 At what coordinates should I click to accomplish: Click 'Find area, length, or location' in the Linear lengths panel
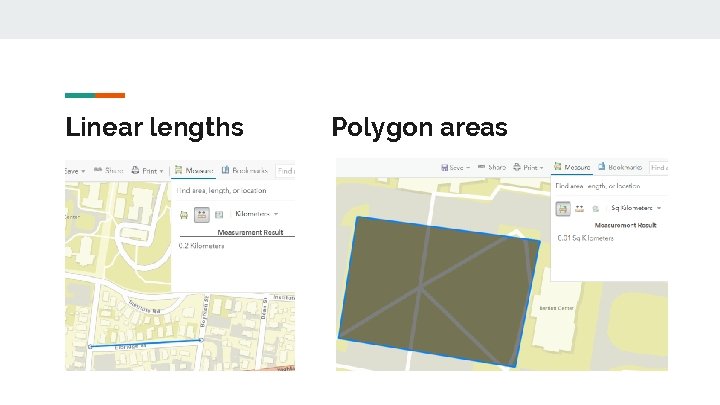coord(221,191)
